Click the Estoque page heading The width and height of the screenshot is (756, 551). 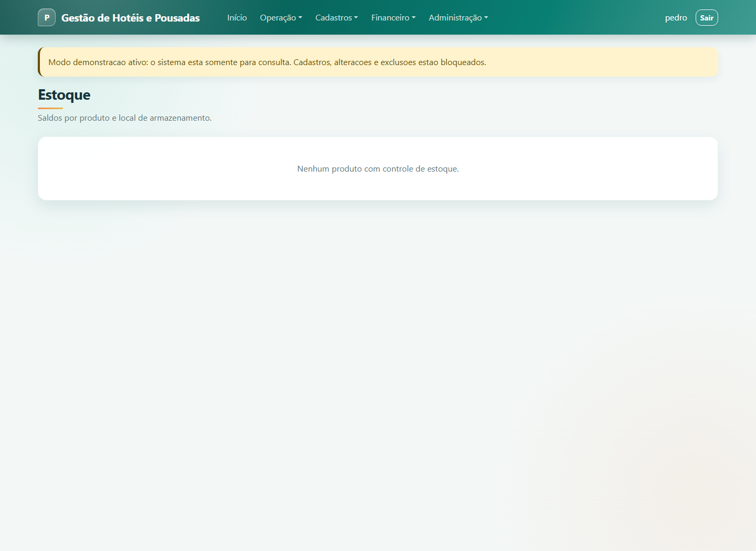pos(64,94)
